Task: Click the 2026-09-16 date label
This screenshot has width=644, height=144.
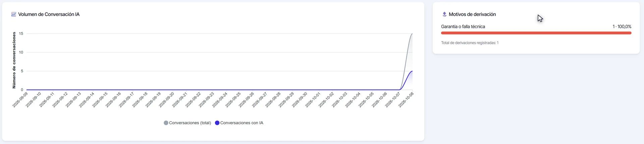Action: pos(113,100)
